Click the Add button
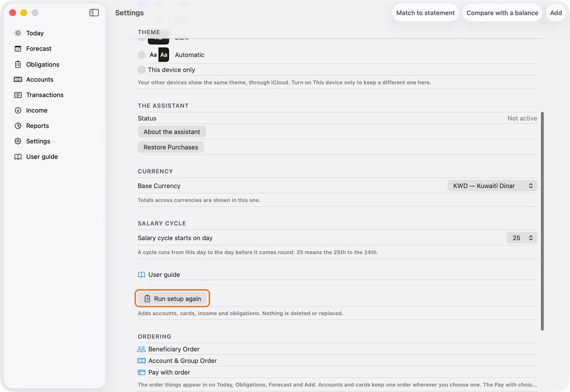The image size is (570, 392). [556, 13]
